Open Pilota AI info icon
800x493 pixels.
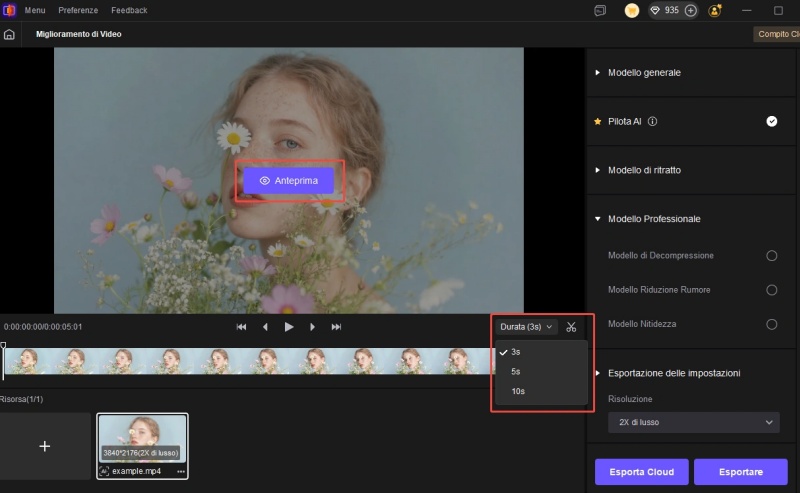(x=652, y=121)
